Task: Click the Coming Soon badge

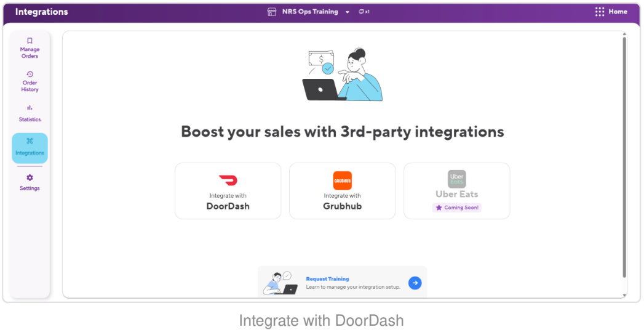Action: click(457, 208)
